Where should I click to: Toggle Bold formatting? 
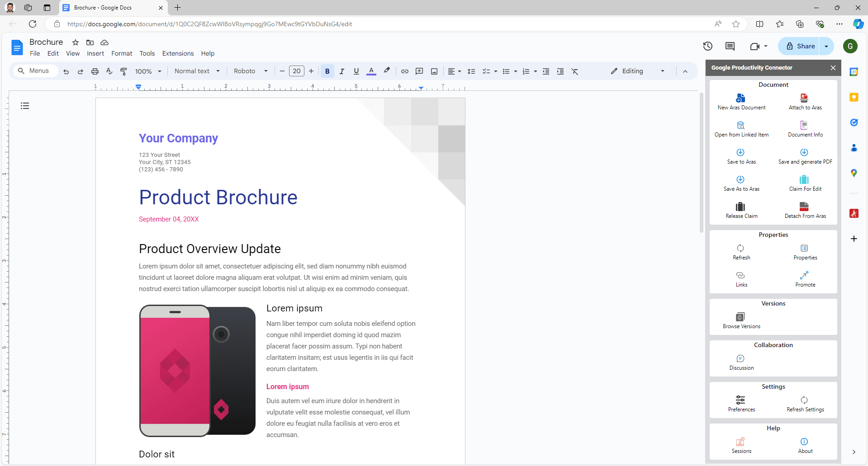327,71
